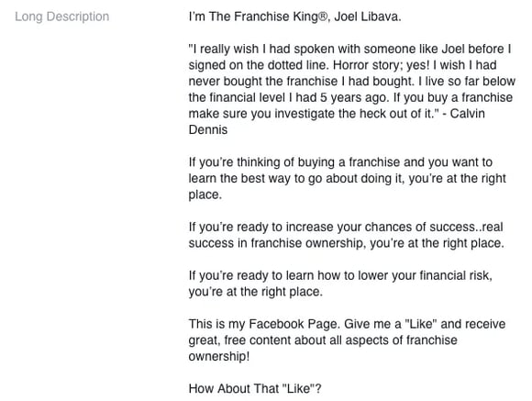Click the words "Horror story; yes!"
The height and width of the screenshot is (401, 532).
coord(381,65)
